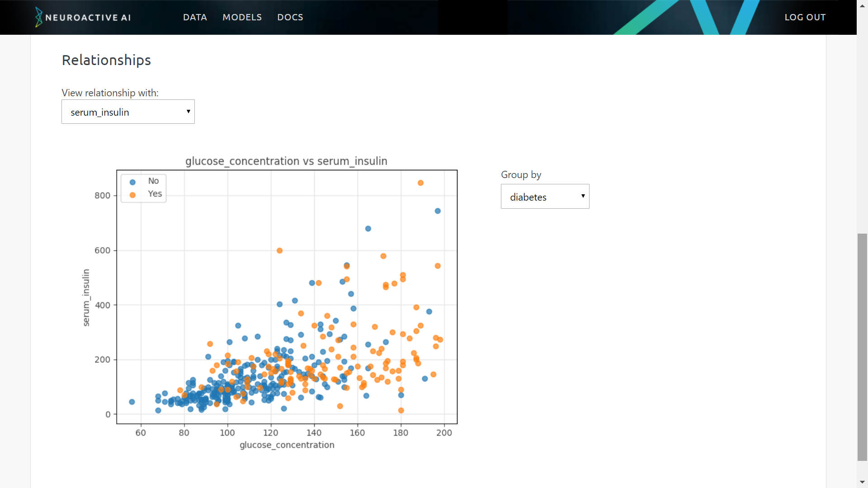Click the Relationships section heading

click(x=106, y=60)
